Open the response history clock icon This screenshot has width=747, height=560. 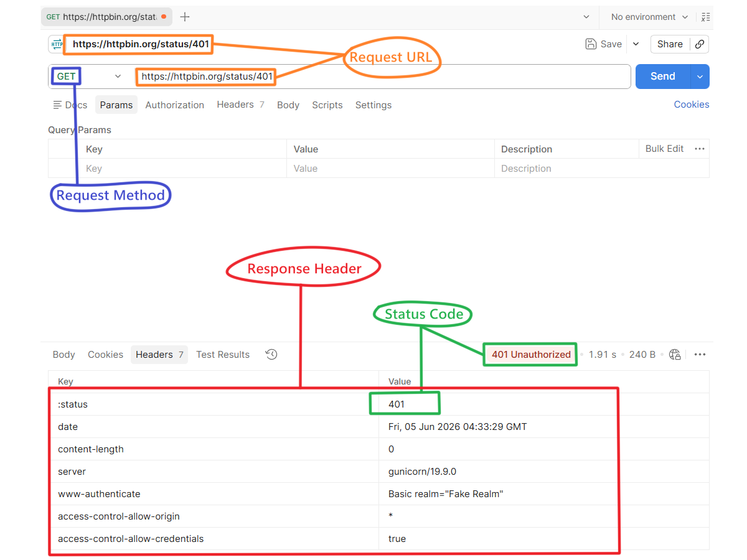point(271,355)
